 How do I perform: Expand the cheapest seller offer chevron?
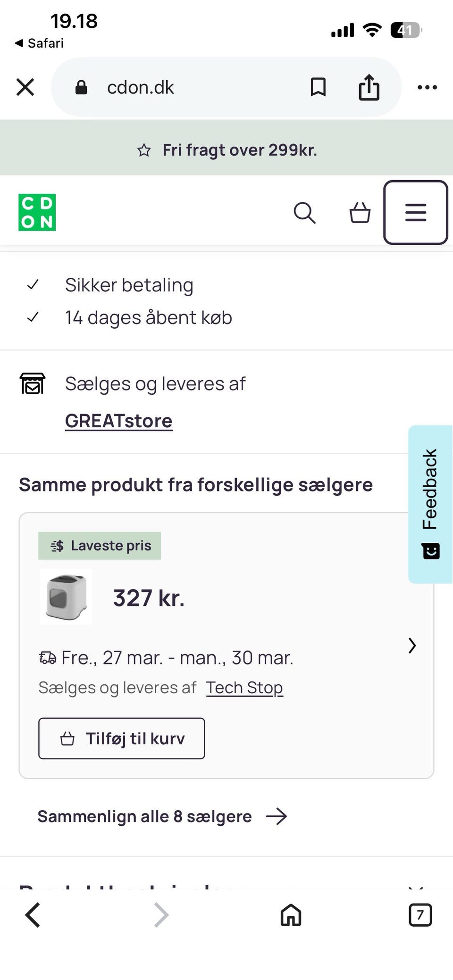pyautogui.click(x=411, y=646)
